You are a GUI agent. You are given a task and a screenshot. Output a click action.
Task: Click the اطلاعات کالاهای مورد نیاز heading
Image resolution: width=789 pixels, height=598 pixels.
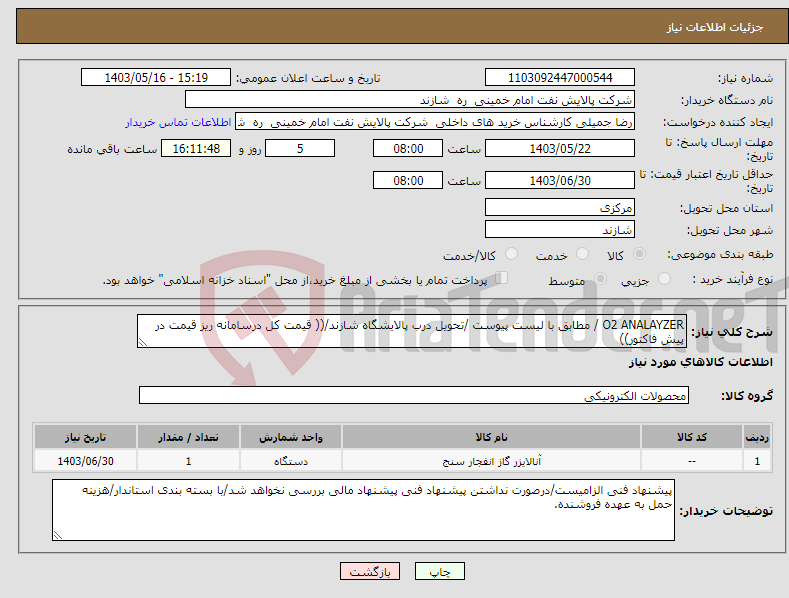click(700, 362)
